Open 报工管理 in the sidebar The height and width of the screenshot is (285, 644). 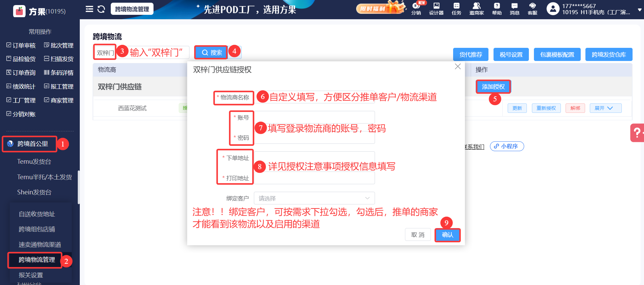click(x=59, y=87)
